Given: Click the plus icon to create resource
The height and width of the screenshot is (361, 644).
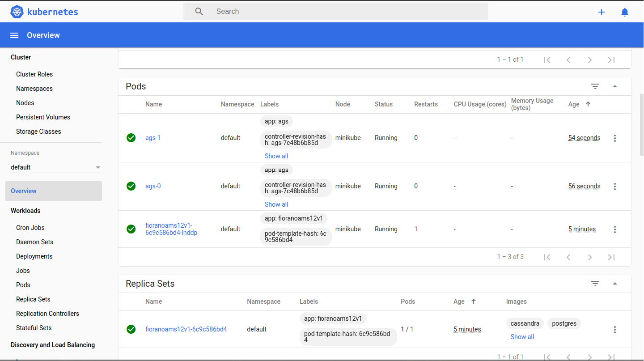Looking at the screenshot, I should coord(602,12).
